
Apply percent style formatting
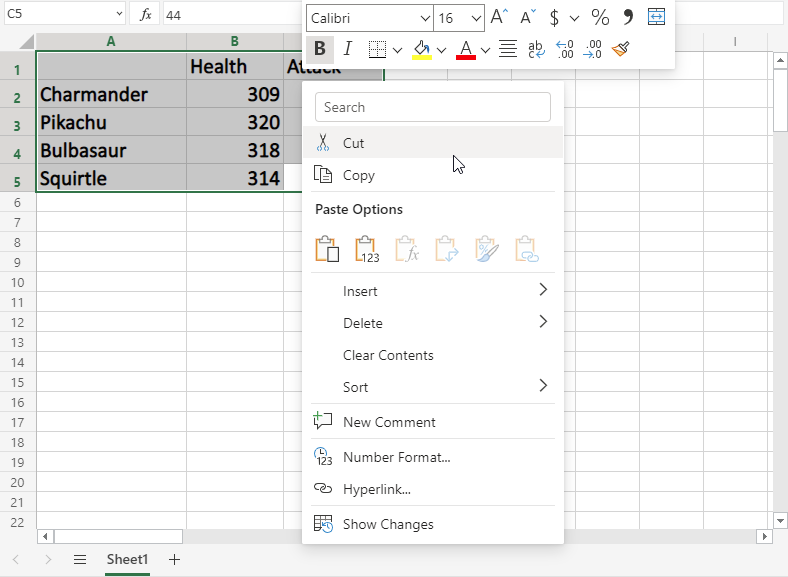pos(600,17)
